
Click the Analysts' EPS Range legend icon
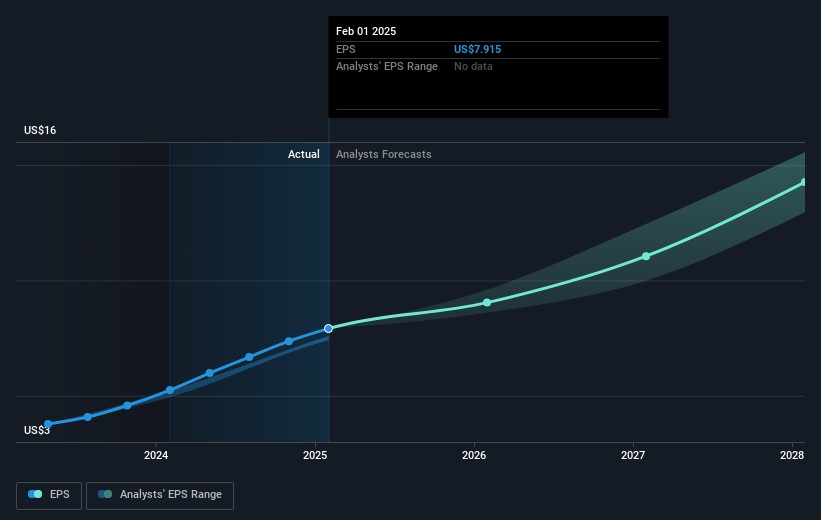(x=104, y=495)
